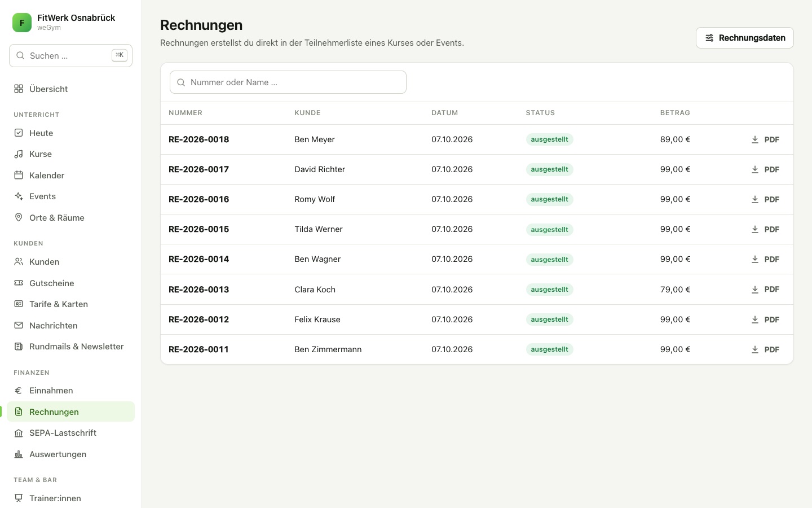Click the Heute checkmark icon
This screenshot has width=812, height=508.
19,133
